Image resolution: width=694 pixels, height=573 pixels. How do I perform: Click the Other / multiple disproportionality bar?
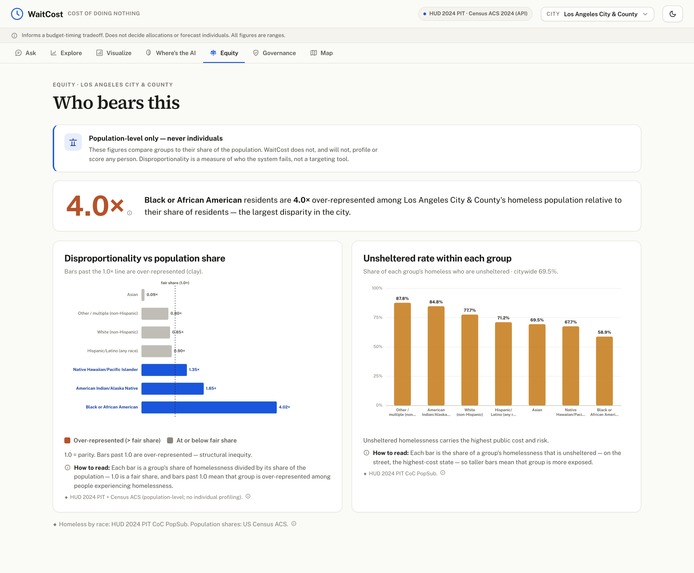point(155,313)
